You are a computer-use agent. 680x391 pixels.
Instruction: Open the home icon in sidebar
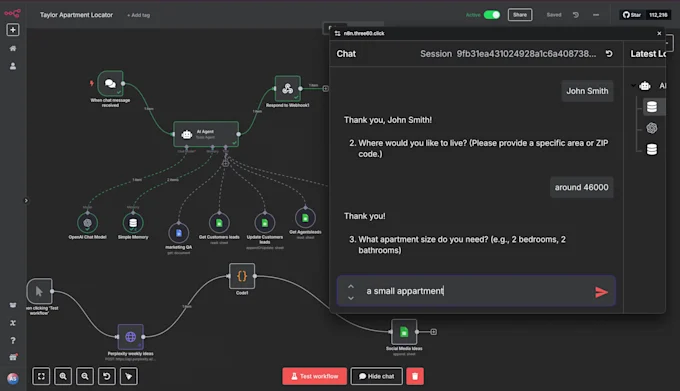[x=13, y=48]
